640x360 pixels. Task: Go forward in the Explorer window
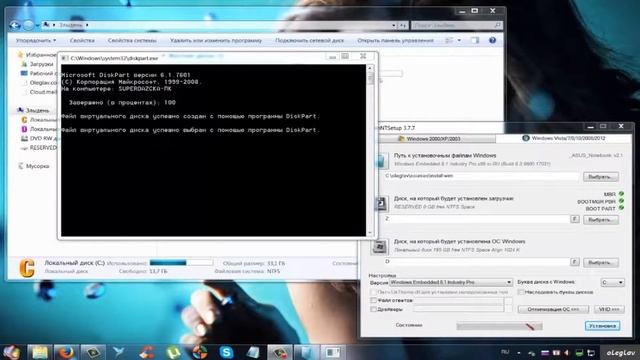pos(28,25)
